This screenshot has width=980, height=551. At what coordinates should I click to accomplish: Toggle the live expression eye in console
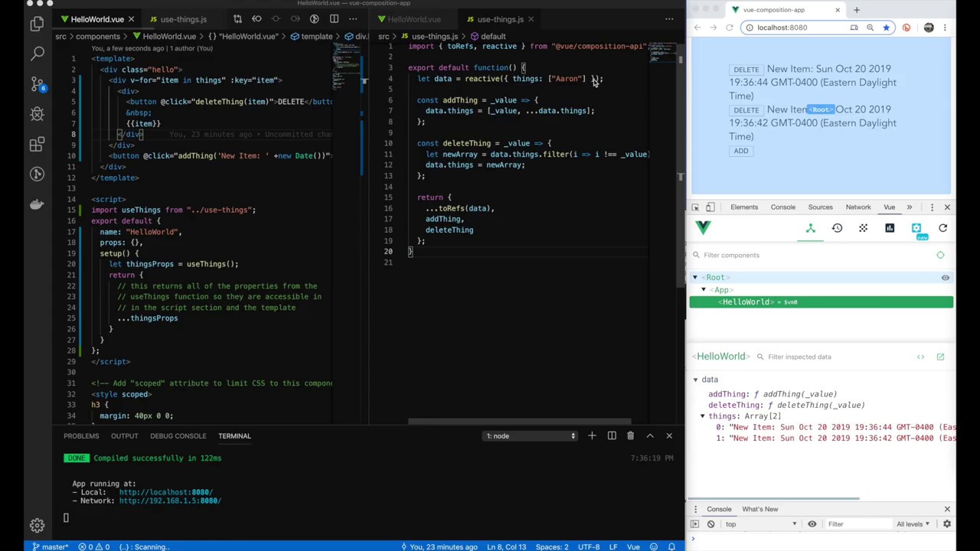(812, 524)
